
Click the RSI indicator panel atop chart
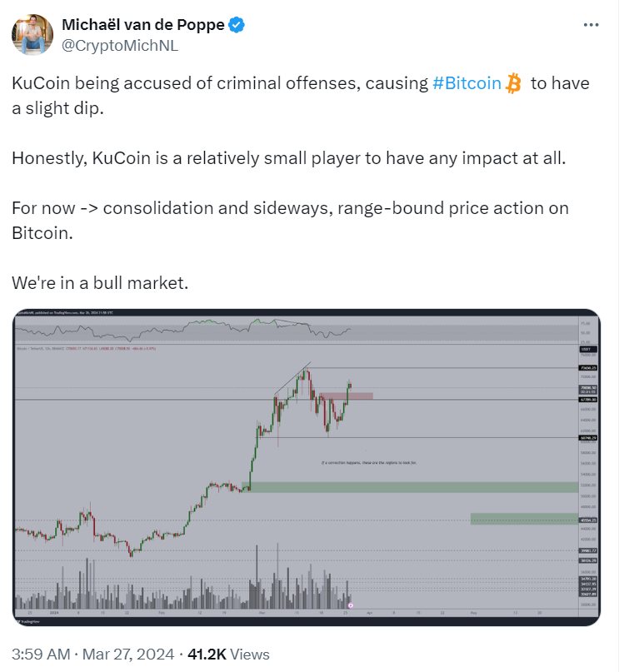[297, 330]
